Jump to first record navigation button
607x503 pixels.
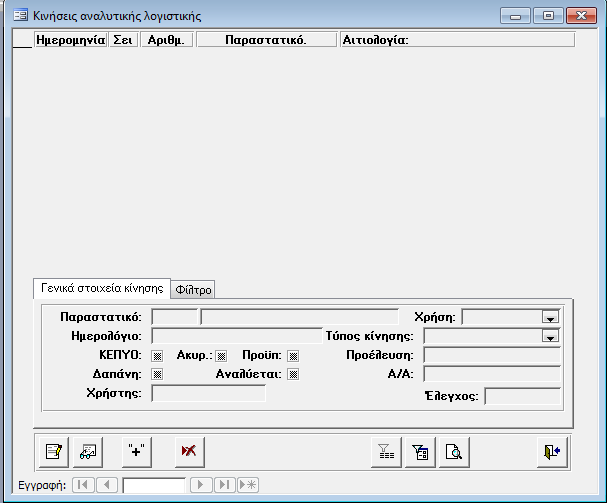84,485
